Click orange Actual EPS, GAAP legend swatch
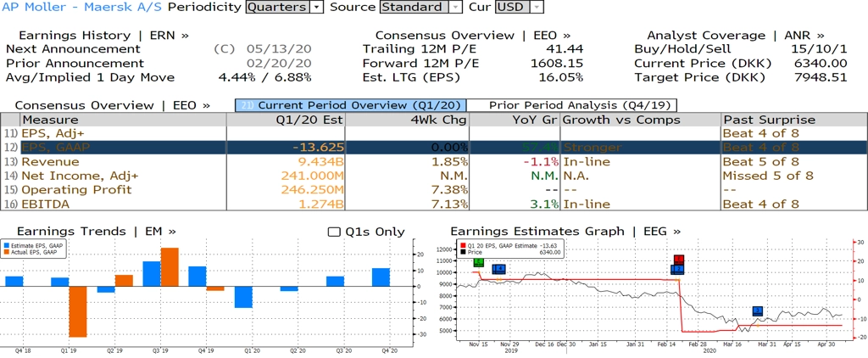Viewport: 868px width, 358px height. [5, 252]
